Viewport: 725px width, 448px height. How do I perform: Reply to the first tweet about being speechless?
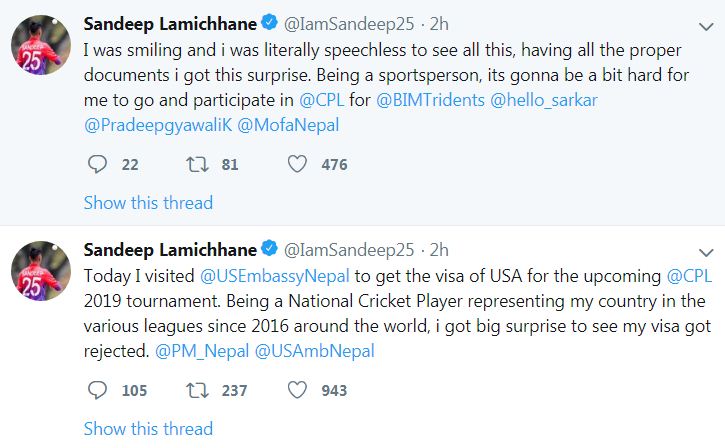(97, 164)
